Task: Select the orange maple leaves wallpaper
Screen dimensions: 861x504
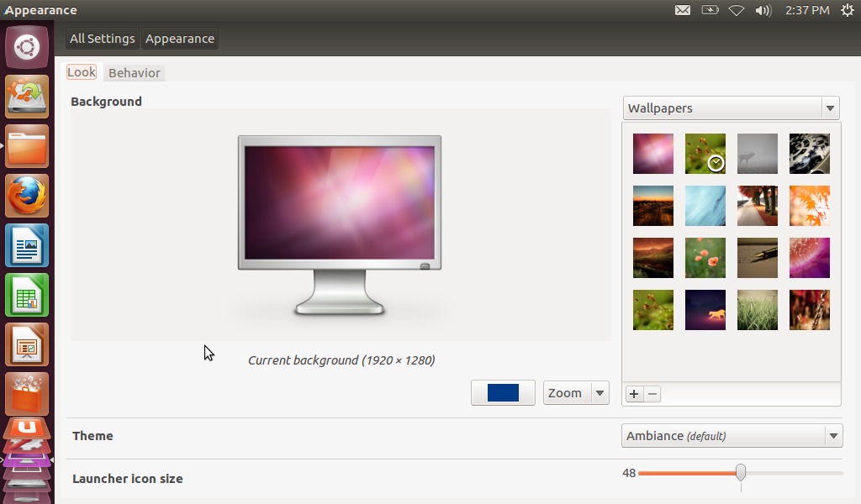Action: (810, 206)
